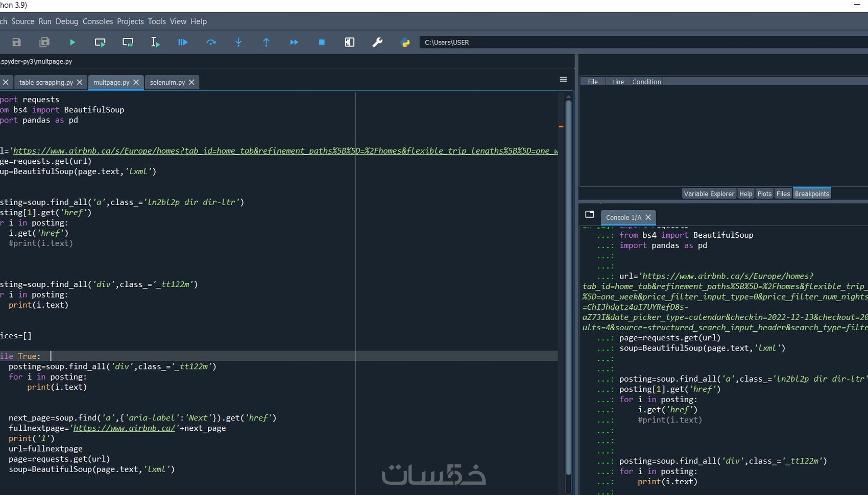Click the 'prices=[]' line in editor
This screenshot has width=868, height=495.
point(16,336)
